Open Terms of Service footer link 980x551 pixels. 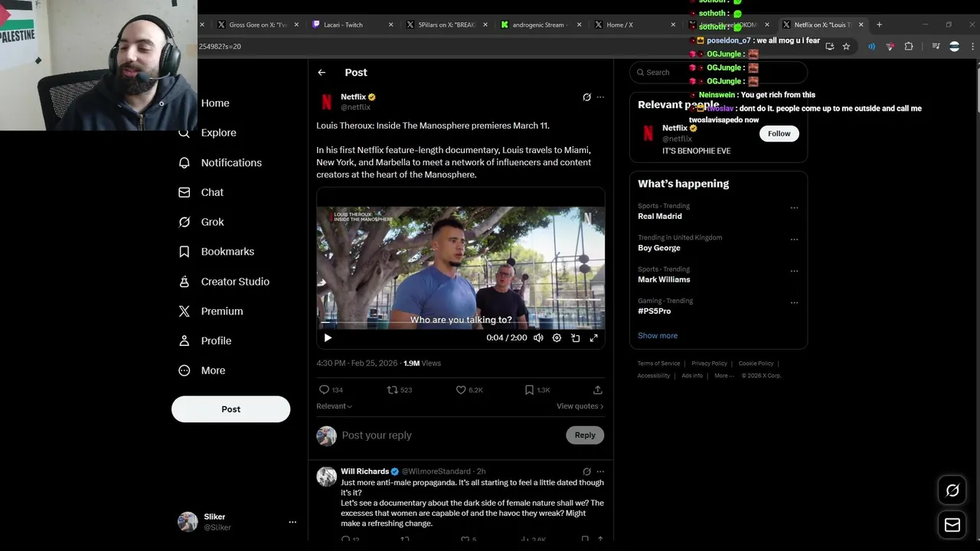point(658,364)
